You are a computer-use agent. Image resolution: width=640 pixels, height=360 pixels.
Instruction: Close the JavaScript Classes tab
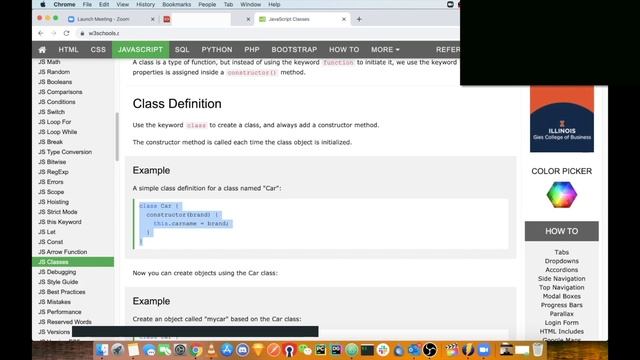coord(344,19)
